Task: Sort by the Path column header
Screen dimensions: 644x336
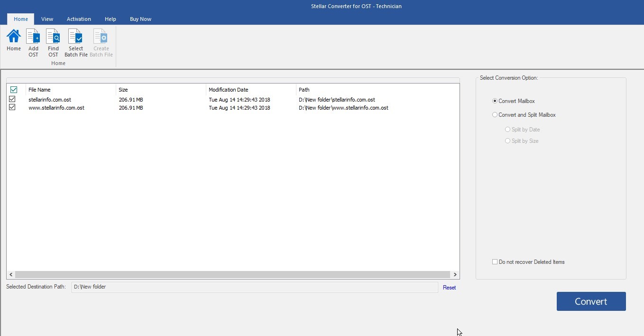Action: (377, 90)
